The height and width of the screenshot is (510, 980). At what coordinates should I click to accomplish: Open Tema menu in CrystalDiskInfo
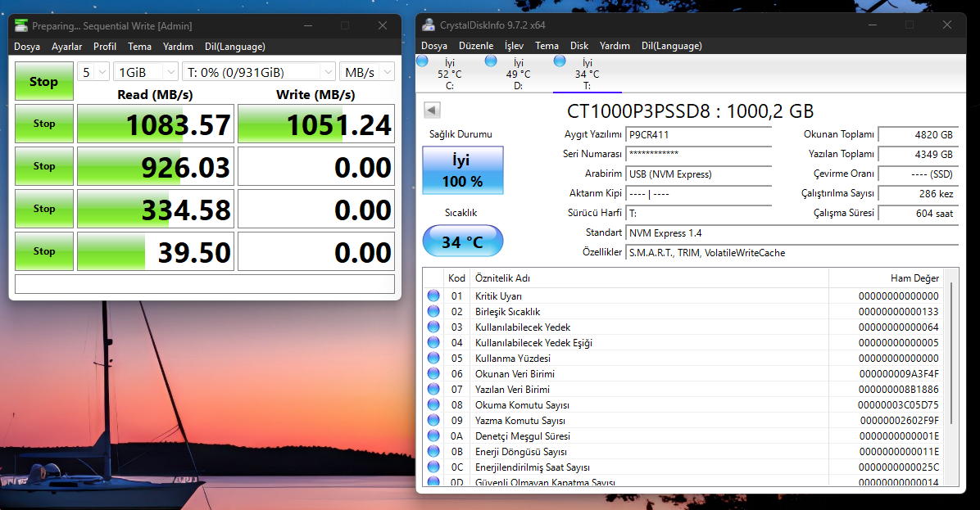[x=547, y=46]
